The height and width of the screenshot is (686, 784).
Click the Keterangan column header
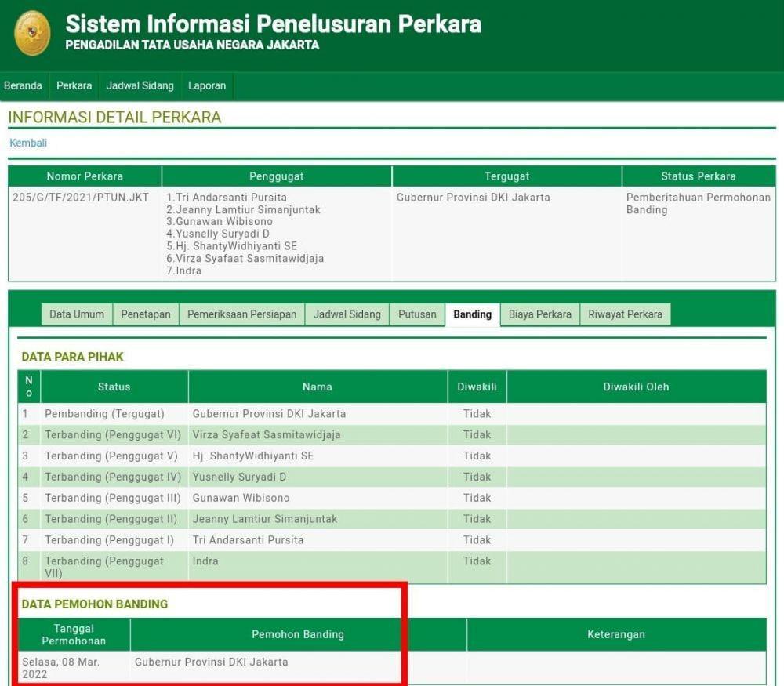616,634
